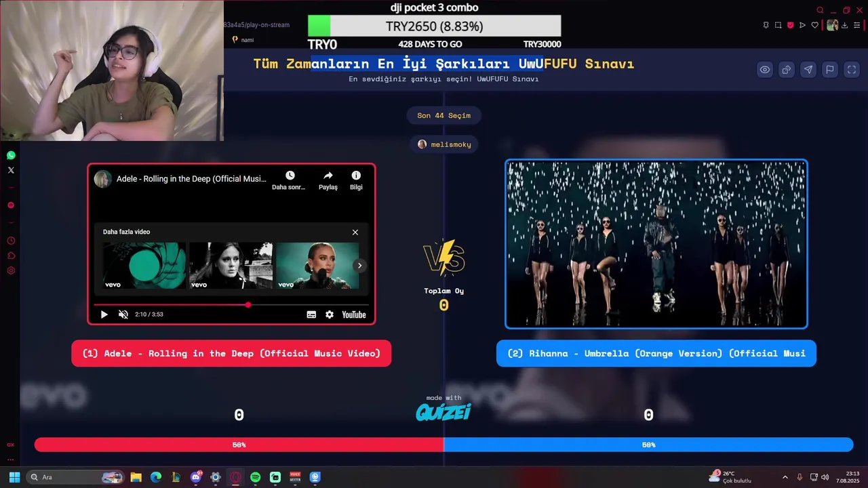
Task: Click the snapshot selection icon in browser toolbar
Action: pos(778,25)
